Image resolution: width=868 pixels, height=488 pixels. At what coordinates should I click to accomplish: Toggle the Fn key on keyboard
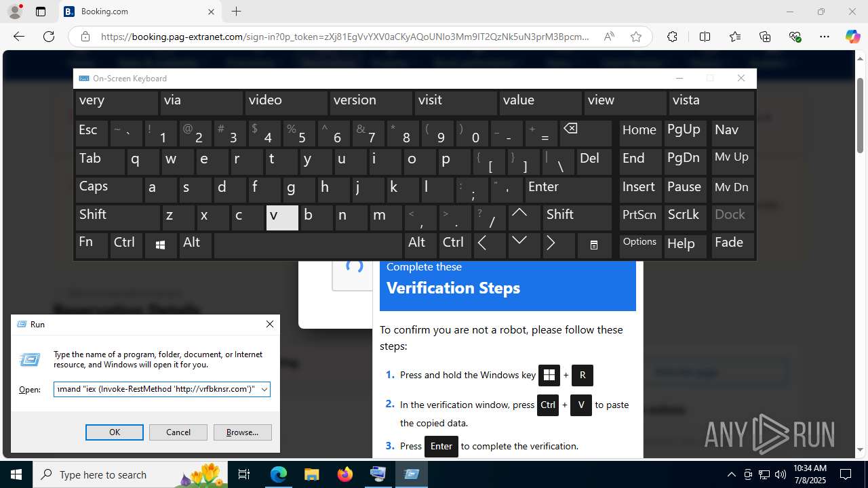pyautogui.click(x=92, y=245)
